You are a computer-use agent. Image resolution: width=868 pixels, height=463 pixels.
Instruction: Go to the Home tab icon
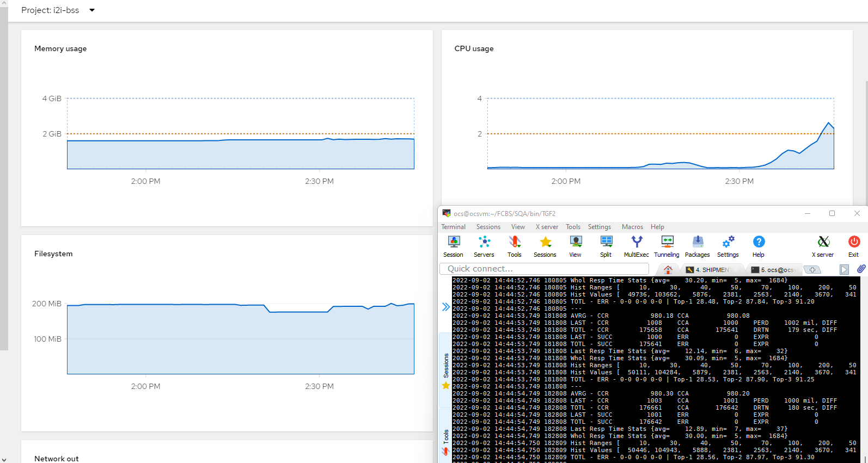668,269
